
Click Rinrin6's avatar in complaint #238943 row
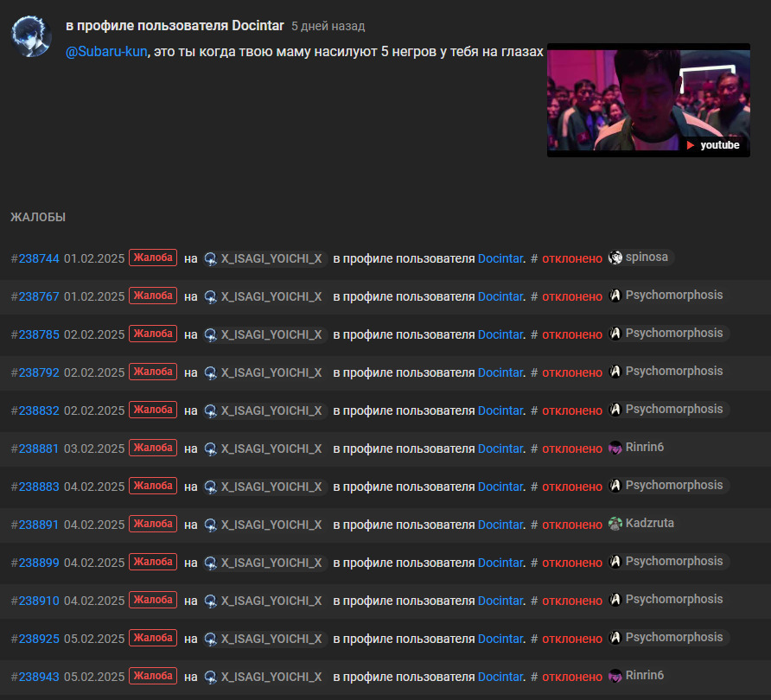(615, 676)
